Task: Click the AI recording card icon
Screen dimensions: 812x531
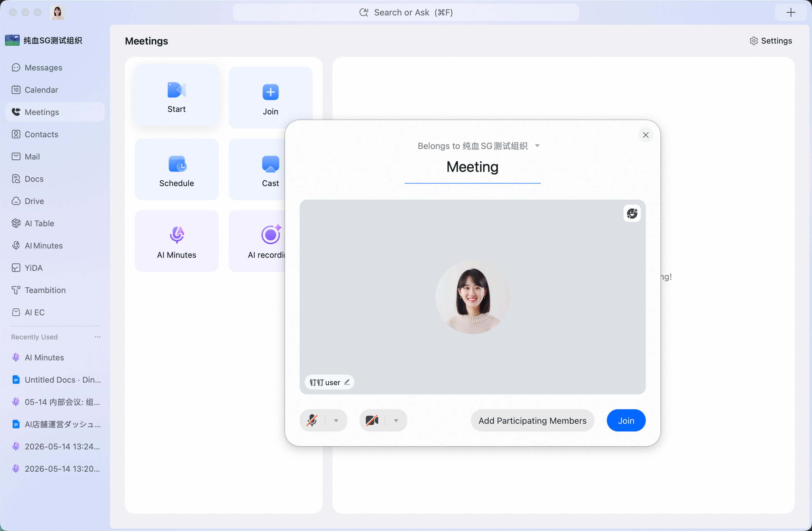Action: tap(271, 235)
